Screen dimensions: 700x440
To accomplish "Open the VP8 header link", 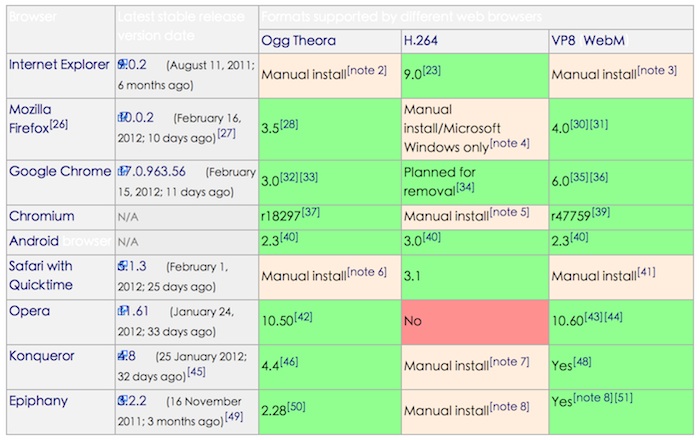I will [563, 41].
